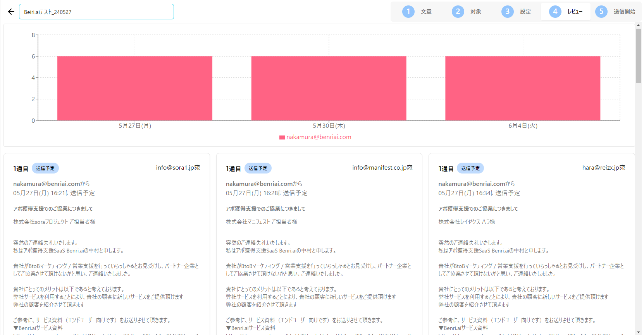Toggle the nakamura@benriai.com legend swatch
The height and width of the screenshot is (335, 644).
282,137
